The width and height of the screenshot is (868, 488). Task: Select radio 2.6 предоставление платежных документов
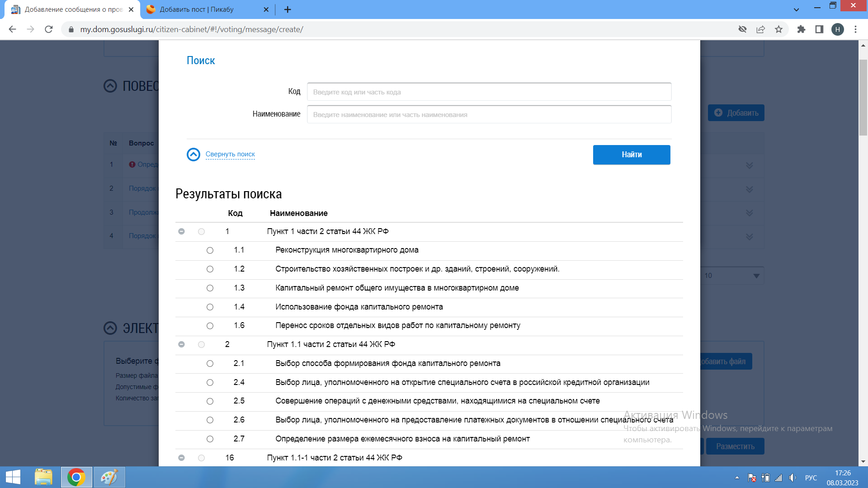pos(210,420)
